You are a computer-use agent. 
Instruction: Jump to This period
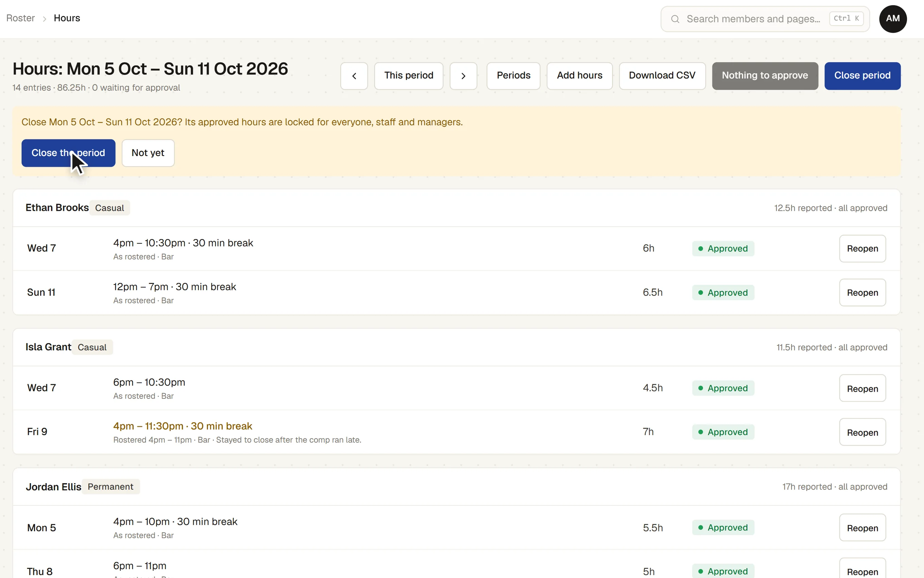coord(409,76)
